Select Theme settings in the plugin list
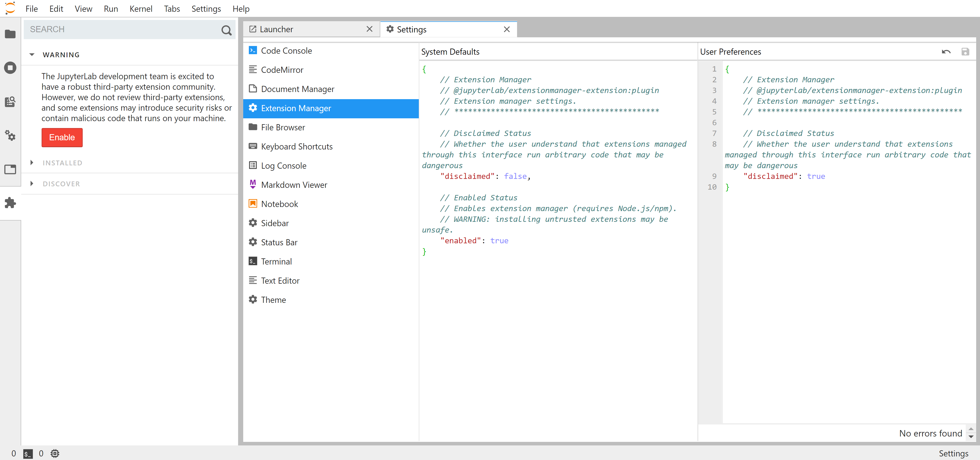 [273, 300]
